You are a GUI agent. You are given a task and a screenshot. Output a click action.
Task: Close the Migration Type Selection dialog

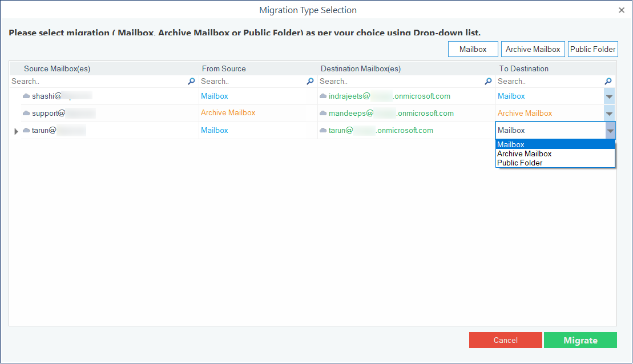(x=621, y=10)
